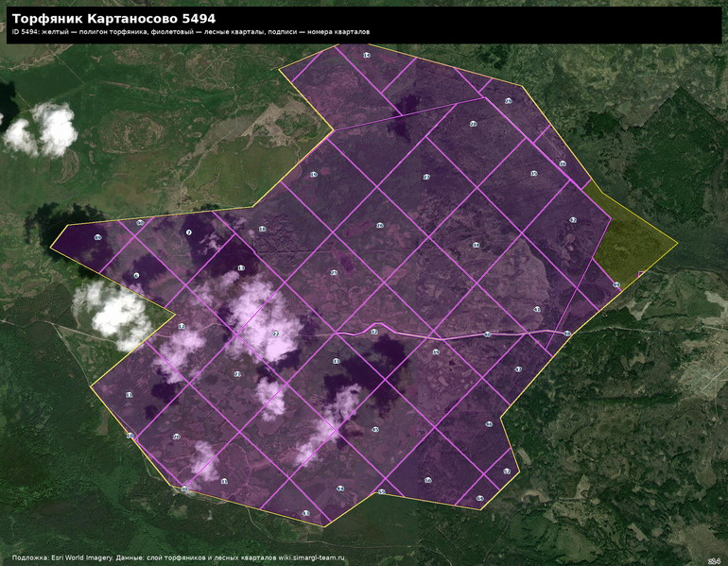Select forest quarter label 7
728x566 pixels.
(188, 232)
